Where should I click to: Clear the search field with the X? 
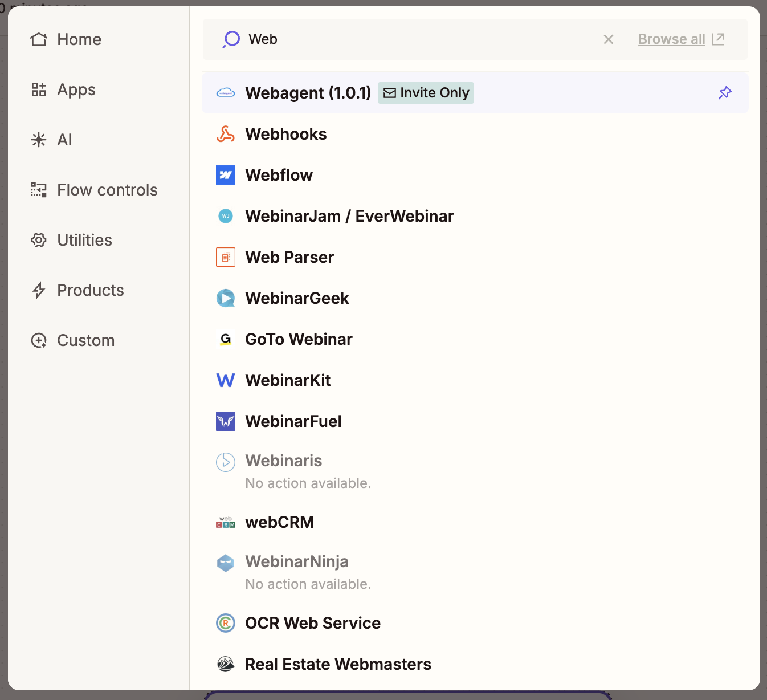pos(609,39)
